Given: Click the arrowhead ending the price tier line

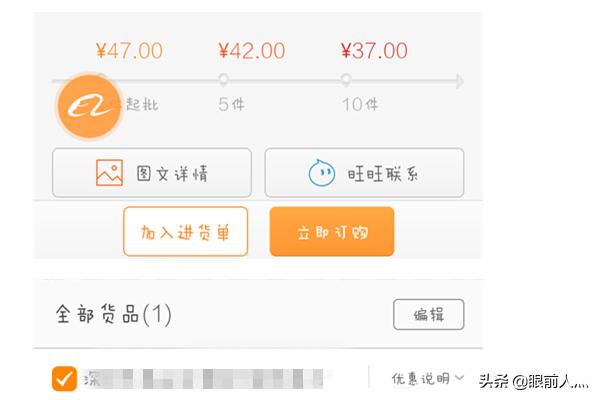Looking at the screenshot, I should point(459,80).
